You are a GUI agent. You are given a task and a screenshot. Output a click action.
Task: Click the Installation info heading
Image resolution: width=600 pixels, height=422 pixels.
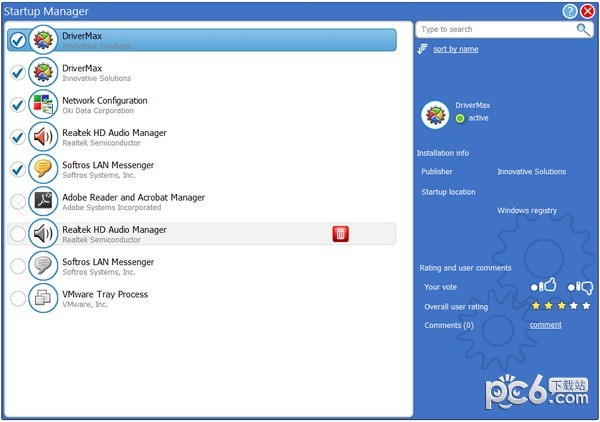pyautogui.click(x=443, y=153)
